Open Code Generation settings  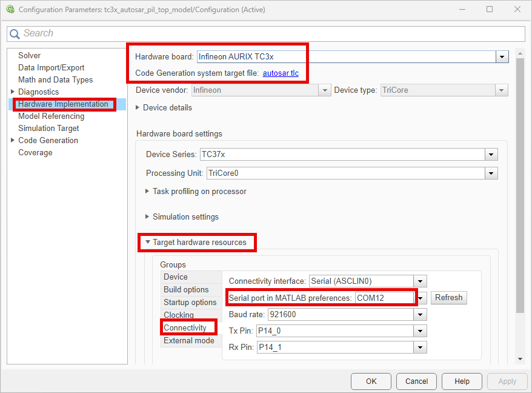click(x=48, y=140)
